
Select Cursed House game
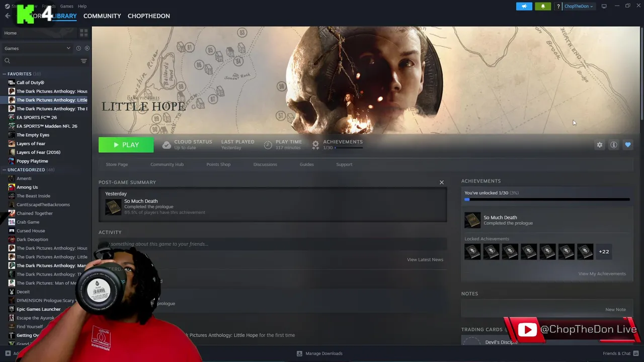coord(31,231)
